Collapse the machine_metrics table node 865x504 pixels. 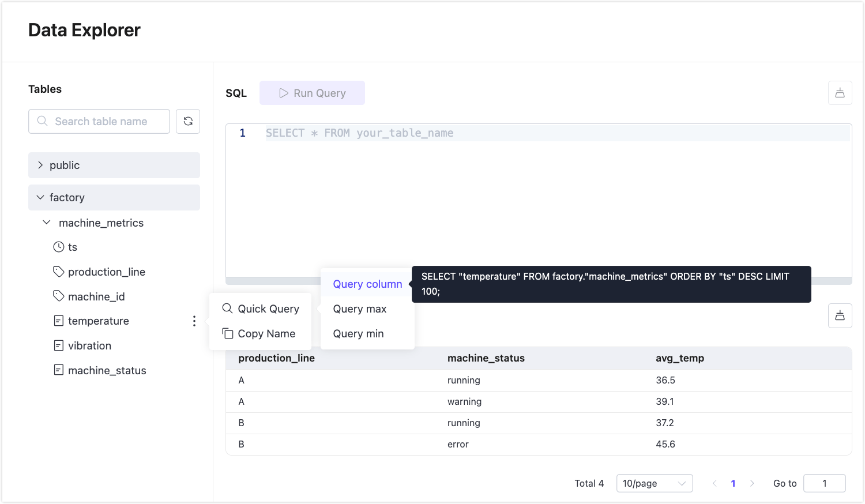(x=47, y=223)
